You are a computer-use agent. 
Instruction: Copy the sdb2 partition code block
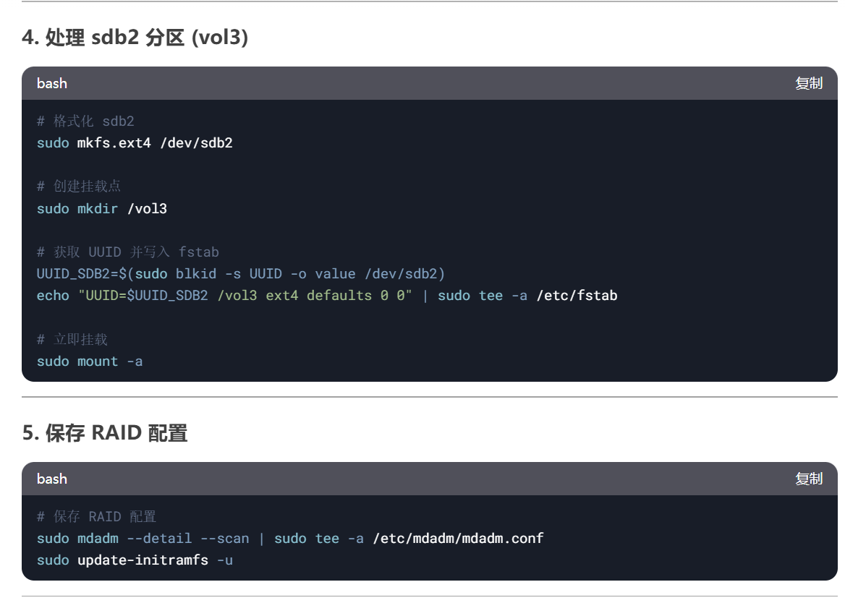[x=808, y=83]
